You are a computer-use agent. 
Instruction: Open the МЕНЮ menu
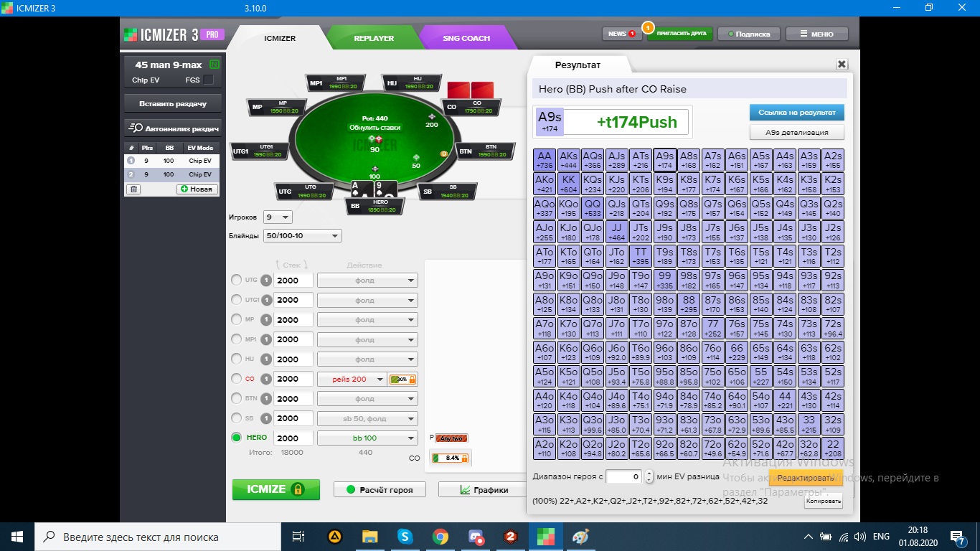[816, 34]
